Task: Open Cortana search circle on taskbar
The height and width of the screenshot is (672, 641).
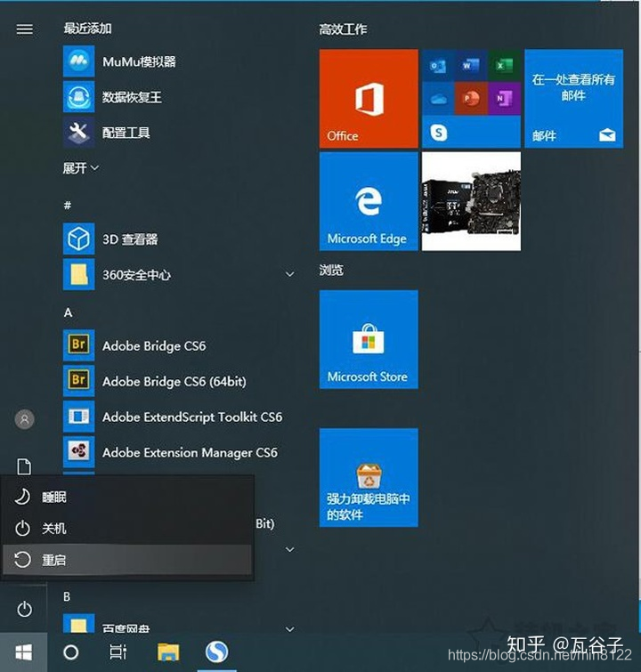Action: (x=70, y=652)
